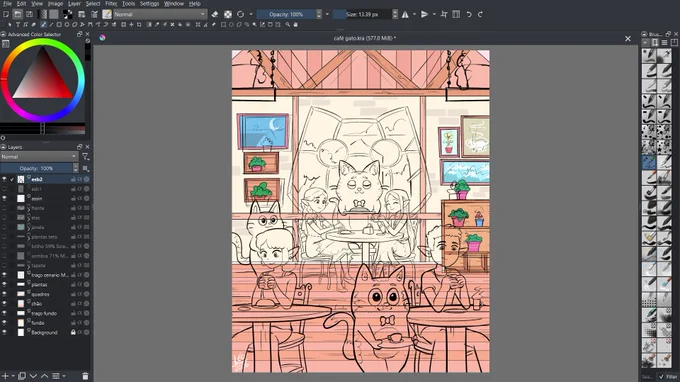The image size is (680, 382).
Task: Move layer down in the stack
Action: coord(33,376)
